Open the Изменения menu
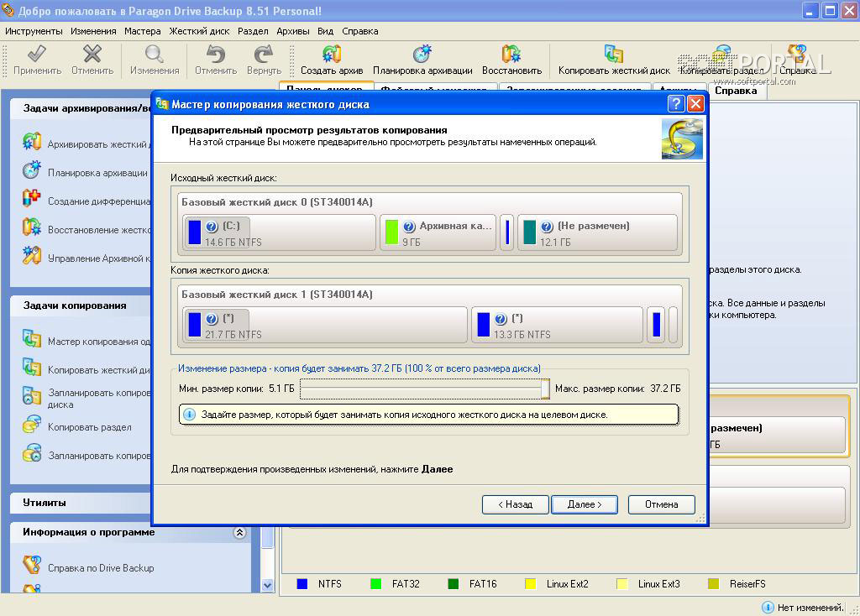This screenshot has width=860, height=616. click(x=93, y=31)
